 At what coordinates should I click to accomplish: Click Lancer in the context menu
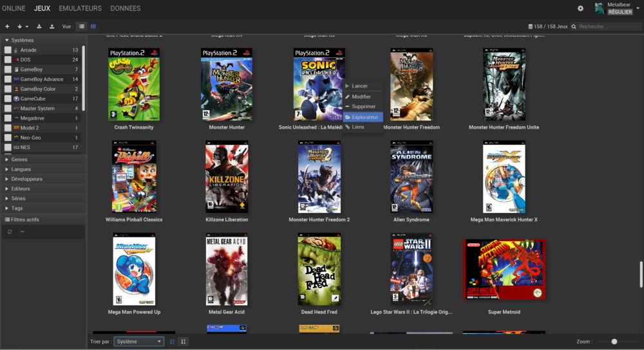coord(359,86)
